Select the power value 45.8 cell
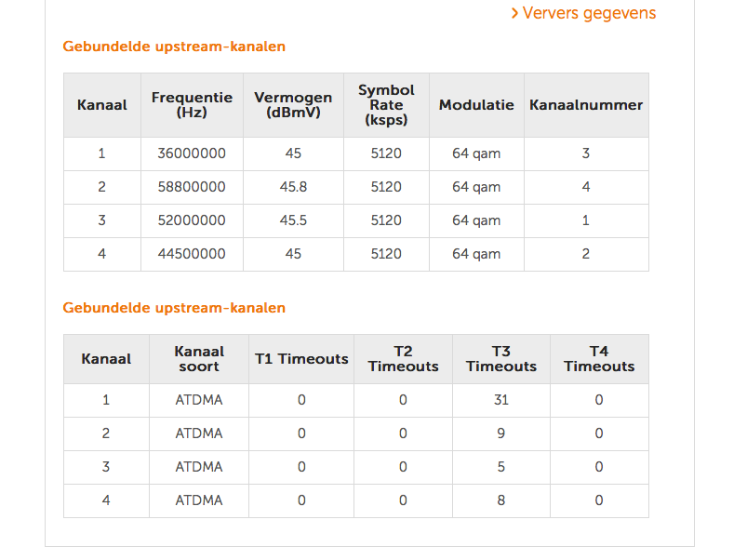 click(293, 187)
